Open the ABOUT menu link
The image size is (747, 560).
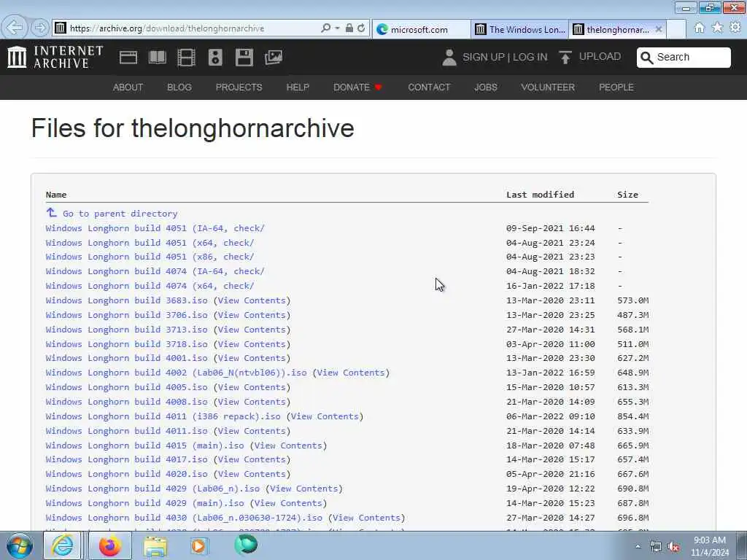pos(128,87)
